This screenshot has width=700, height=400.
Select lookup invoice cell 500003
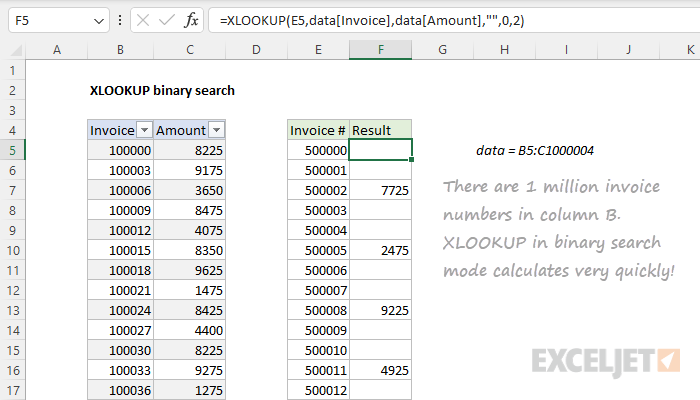click(318, 210)
